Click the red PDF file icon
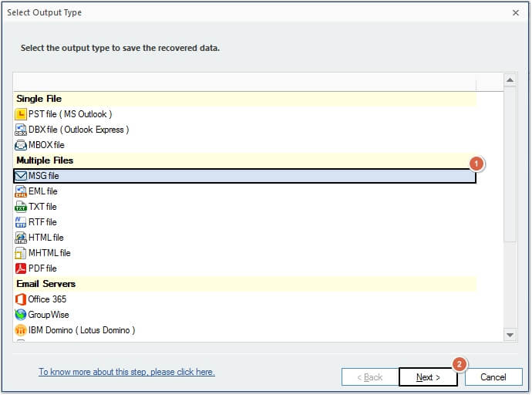This screenshot has height=395, width=532. pos(21,268)
